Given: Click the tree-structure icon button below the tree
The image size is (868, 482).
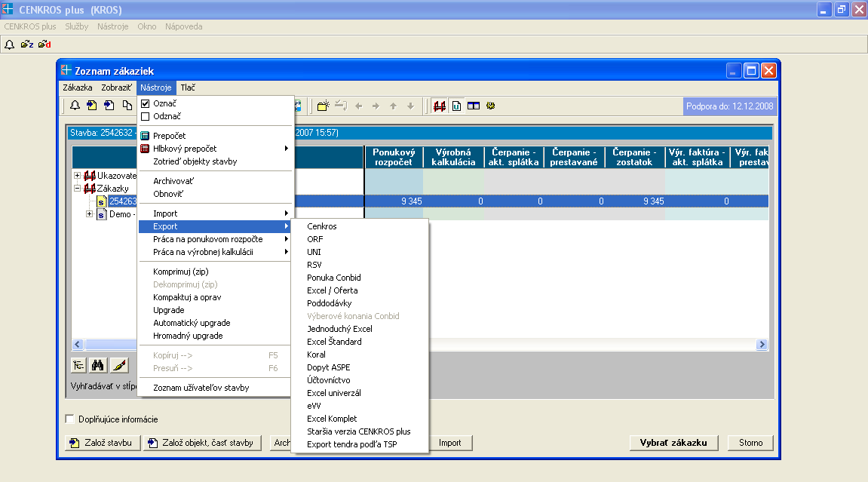Looking at the screenshot, I should 78,365.
